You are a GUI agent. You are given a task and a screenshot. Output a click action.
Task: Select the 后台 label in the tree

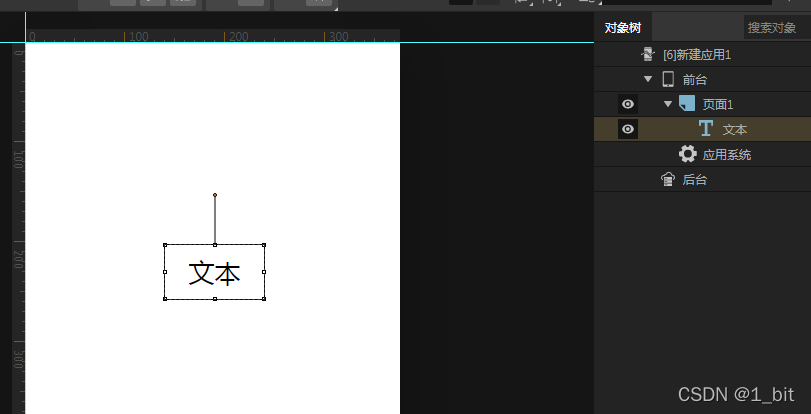(695, 180)
